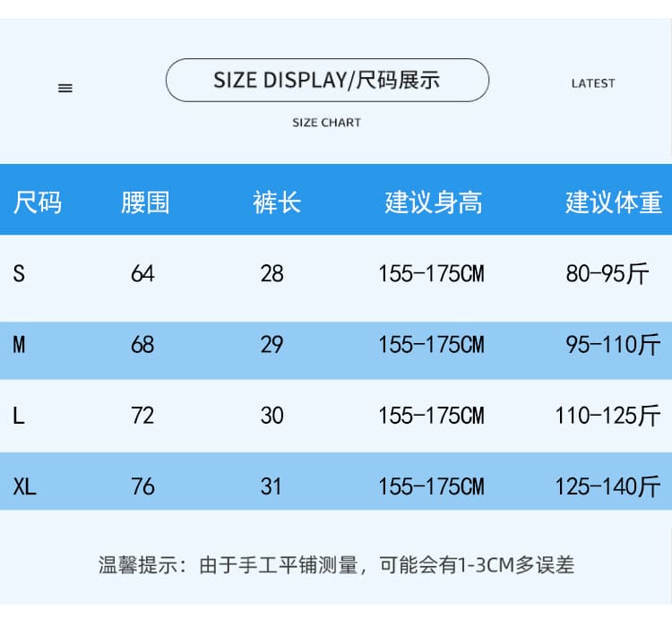Click the 尺码 column header
Screen dimensions: 672x636
click(38, 202)
